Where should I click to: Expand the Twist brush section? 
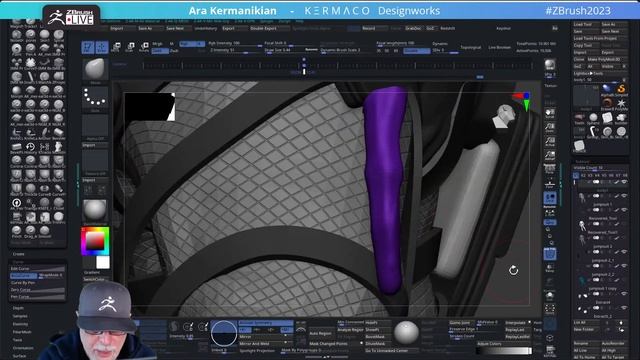(17, 340)
